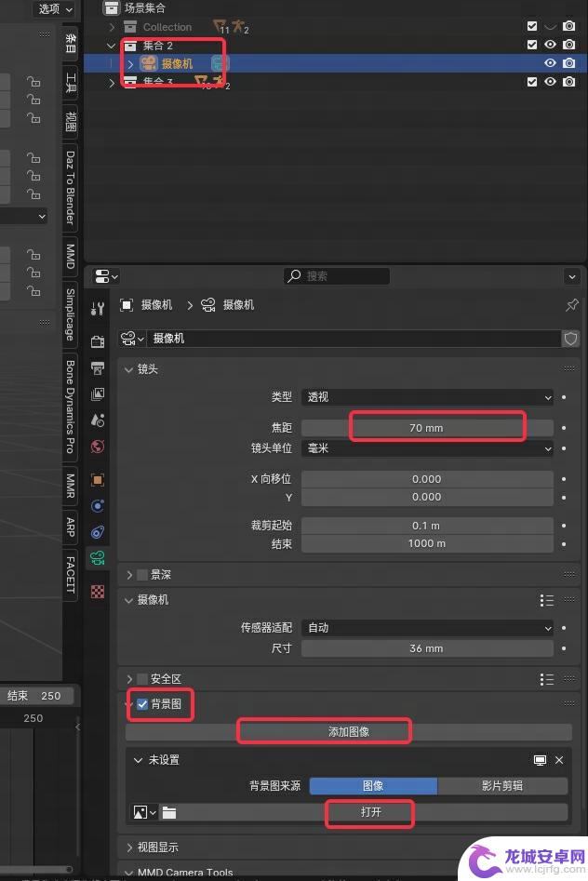The height and width of the screenshot is (881, 588).
Task: Open the Output properties tab
Action: pyautogui.click(x=98, y=368)
